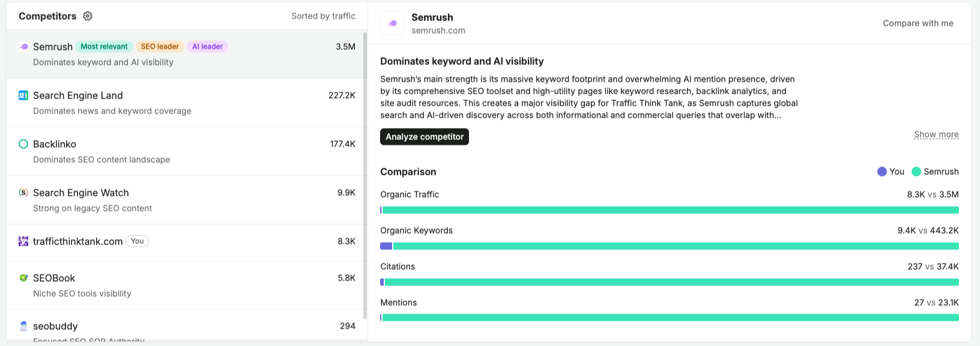Viewport: 980px width, 346px height.
Task: Click the 8.3K vs 3.5M value
Action: click(x=933, y=195)
